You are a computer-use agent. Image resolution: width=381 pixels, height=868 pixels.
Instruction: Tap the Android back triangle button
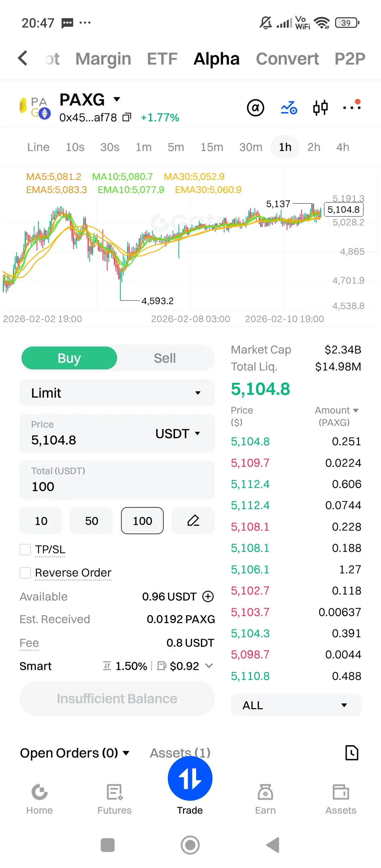point(273,845)
